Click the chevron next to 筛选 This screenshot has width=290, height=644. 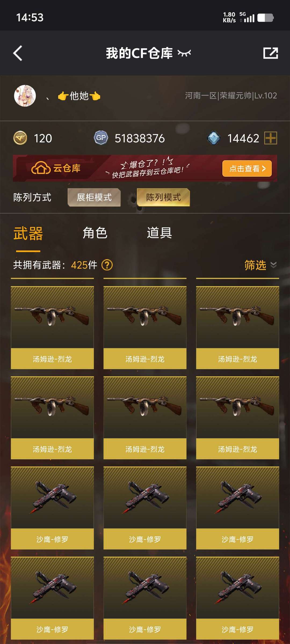273,265
